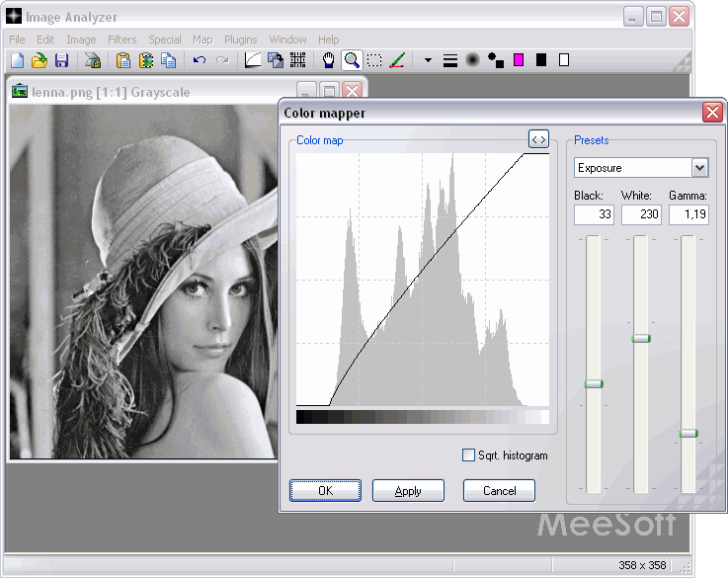This screenshot has height=578, width=728.
Task: Pick the white color swatch
Action: point(564,60)
